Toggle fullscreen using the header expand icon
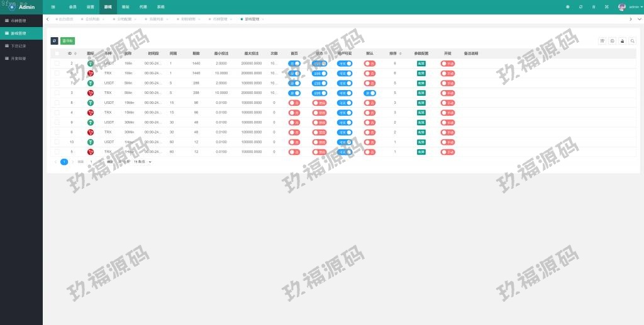Image resolution: width=644 pixels, height=325 pixels. pyautogui.click(x=606, y=7)
